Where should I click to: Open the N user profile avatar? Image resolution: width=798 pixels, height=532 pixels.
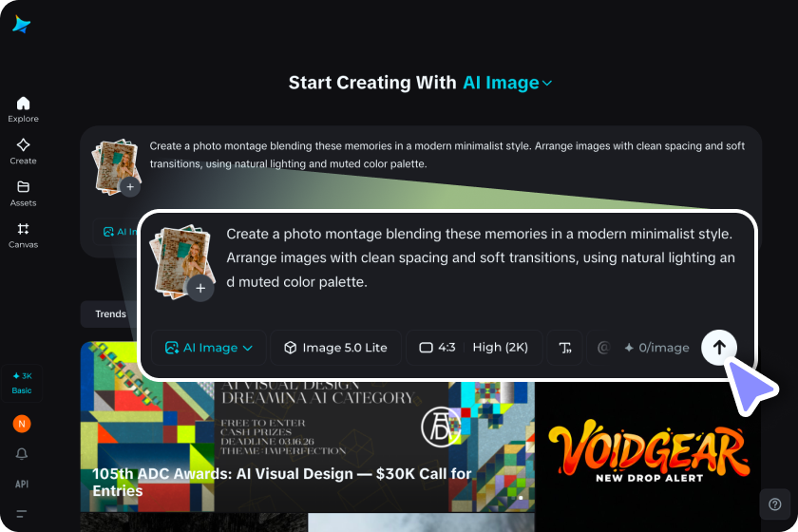[x=22, y=424]
